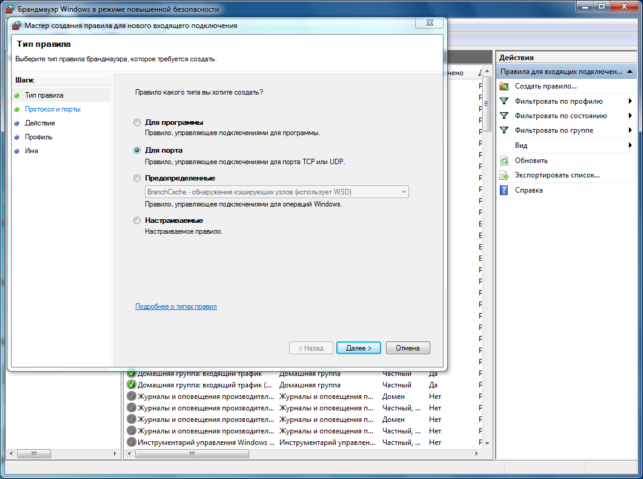Click 'Создать правило...' text in Actions
Screen dimensions: 643x479
click(x=545, y=86)
